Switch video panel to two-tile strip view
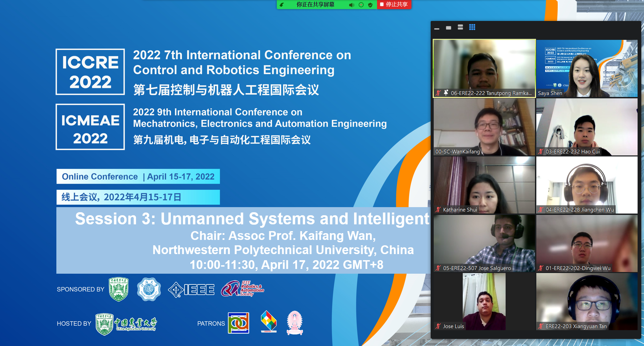The image size is (644, 346). (x=460, y=27)
